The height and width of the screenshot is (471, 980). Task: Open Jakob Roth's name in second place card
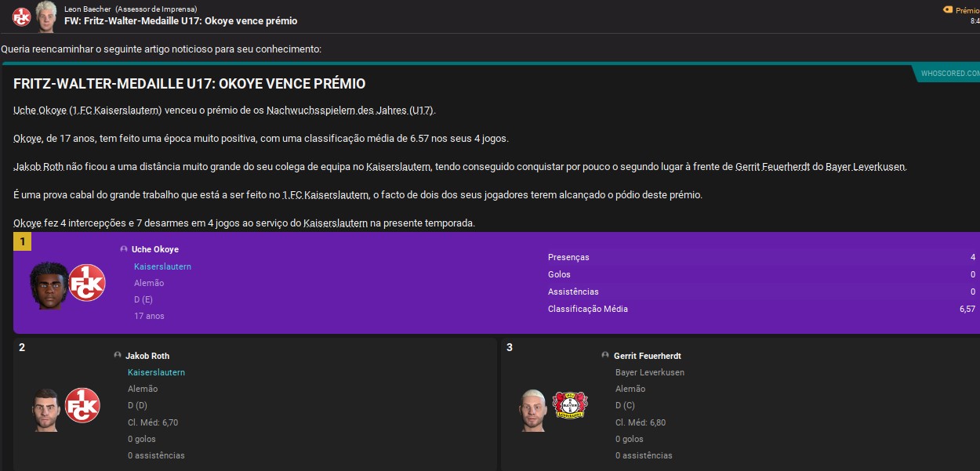click(x=147, y=356)
